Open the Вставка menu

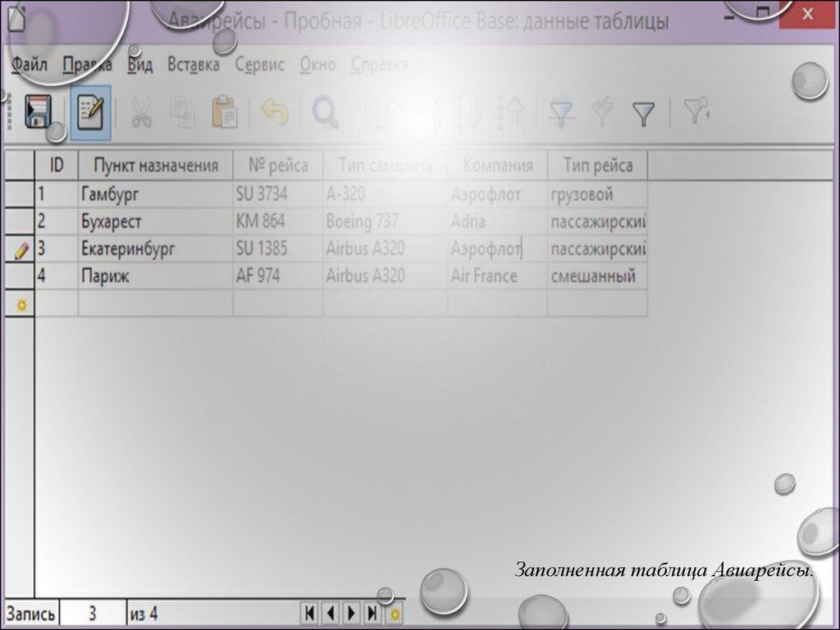[x=193, y=64]
